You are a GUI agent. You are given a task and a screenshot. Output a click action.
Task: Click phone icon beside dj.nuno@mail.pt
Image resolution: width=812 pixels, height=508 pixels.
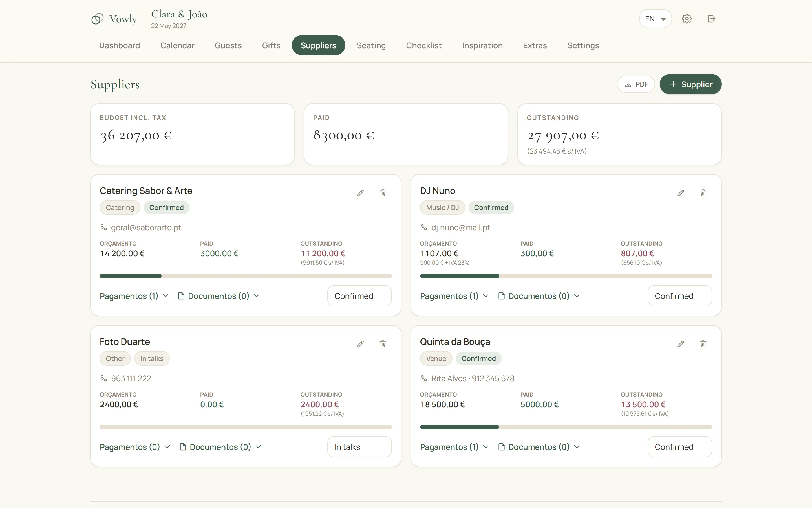[424, 227]
